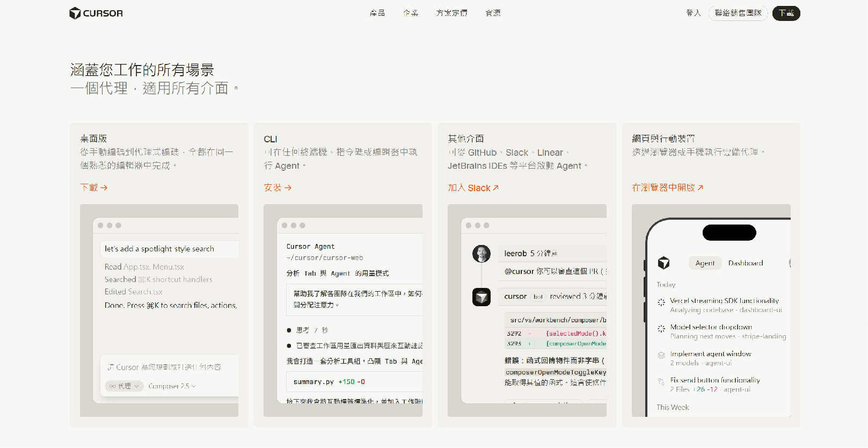Open the 代理 mode dropdown

tap(124, 386)
